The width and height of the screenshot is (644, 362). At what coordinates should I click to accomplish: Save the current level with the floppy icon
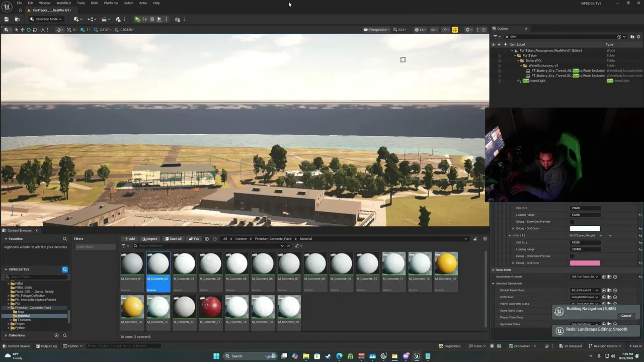pyautogui.click(x=7, y=19)
